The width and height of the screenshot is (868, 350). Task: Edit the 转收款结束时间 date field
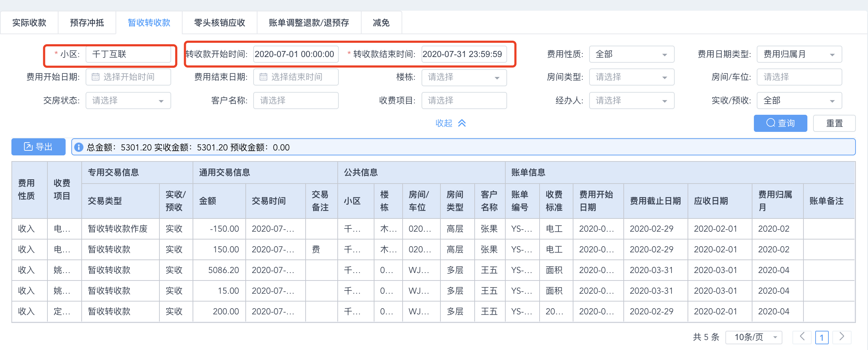[x=464, y=54]
